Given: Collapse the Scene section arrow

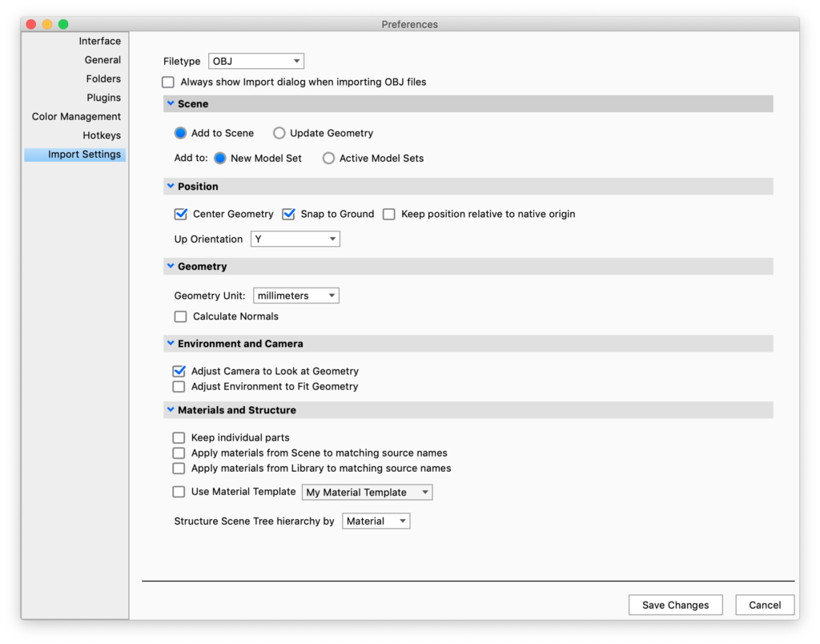Looking at the screenshot, I should point(170,103).
